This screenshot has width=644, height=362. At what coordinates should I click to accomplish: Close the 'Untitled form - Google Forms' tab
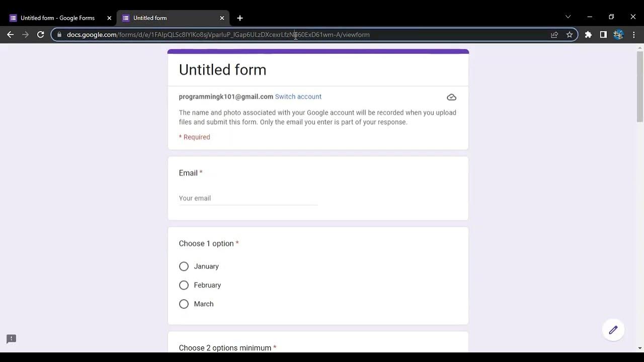pos(109,18)
